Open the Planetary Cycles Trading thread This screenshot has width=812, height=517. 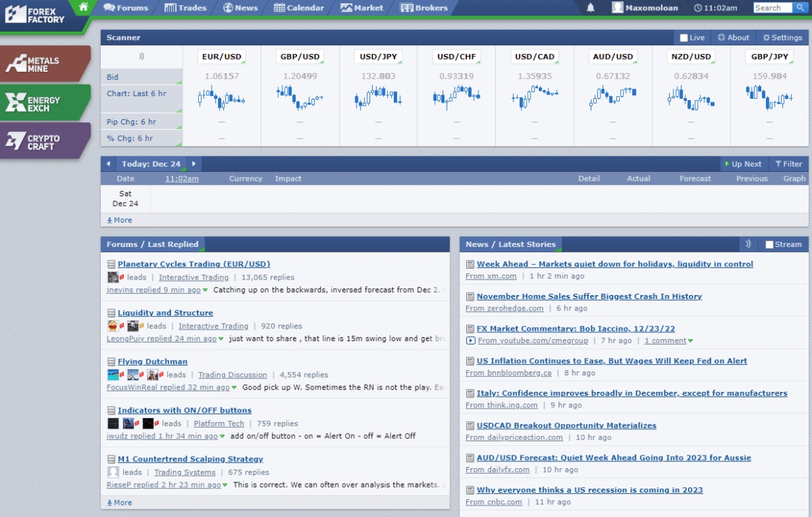point(194,264)
